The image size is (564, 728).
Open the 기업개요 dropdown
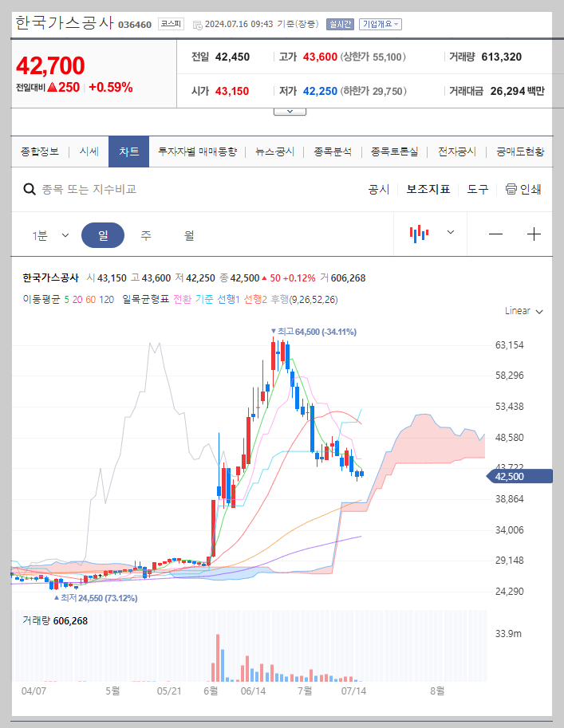pos(380,24)
